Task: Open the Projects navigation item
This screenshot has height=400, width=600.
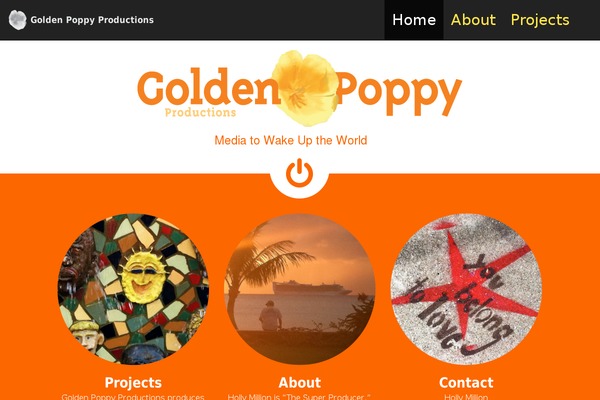Action: (540, 20)
